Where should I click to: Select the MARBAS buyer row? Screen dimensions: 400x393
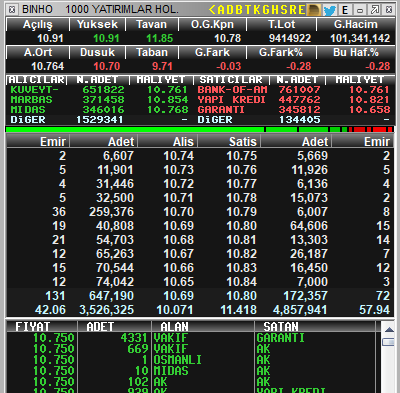pos(100,100)
